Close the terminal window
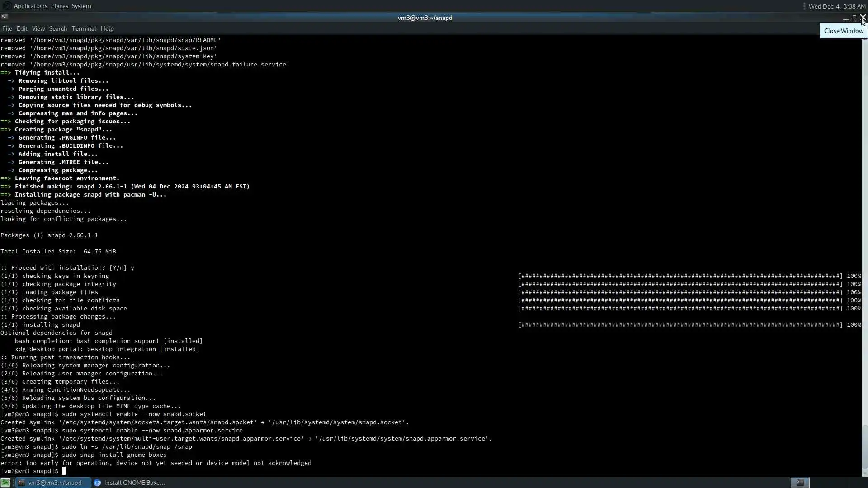This screenshot has height=488, width=868. click(863, 18)
